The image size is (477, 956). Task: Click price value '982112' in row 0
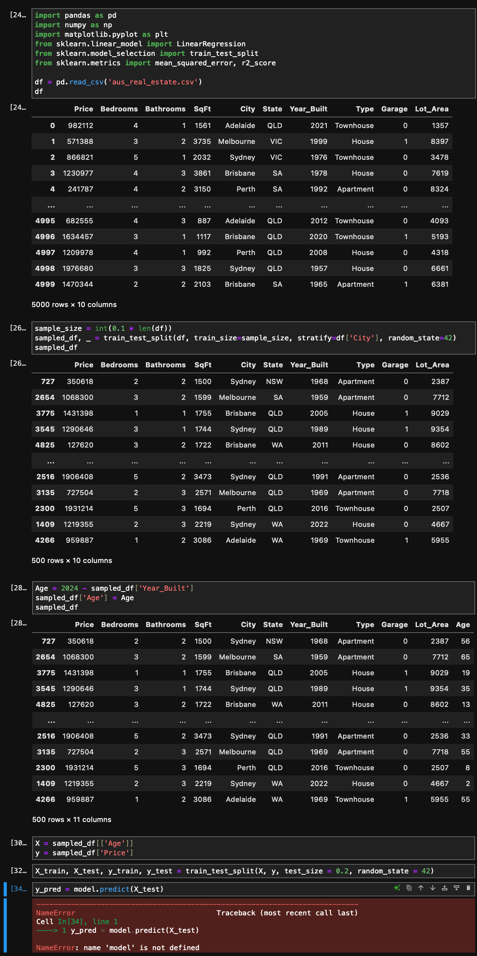(x=80, y=125)
